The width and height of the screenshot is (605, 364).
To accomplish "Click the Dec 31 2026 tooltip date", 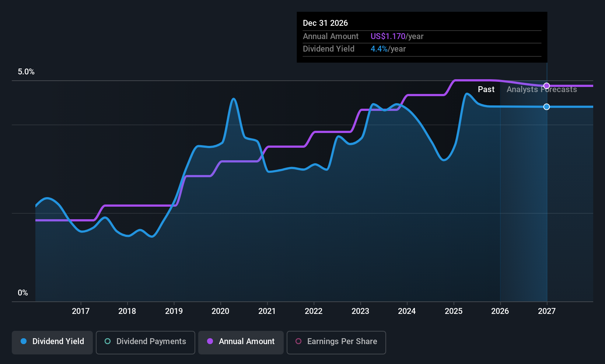I will [325, 23].
